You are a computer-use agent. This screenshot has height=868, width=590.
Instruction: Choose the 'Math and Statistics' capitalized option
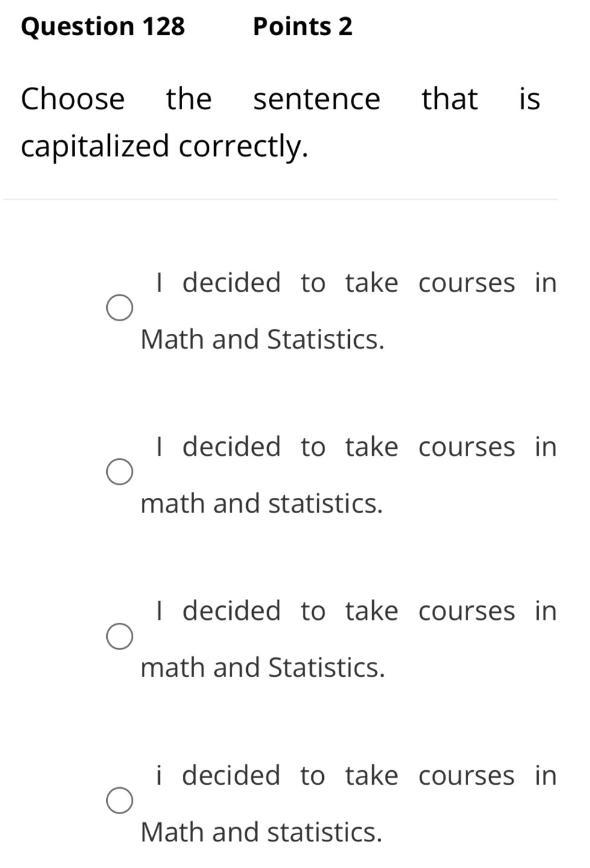click(x=120, y=308)
